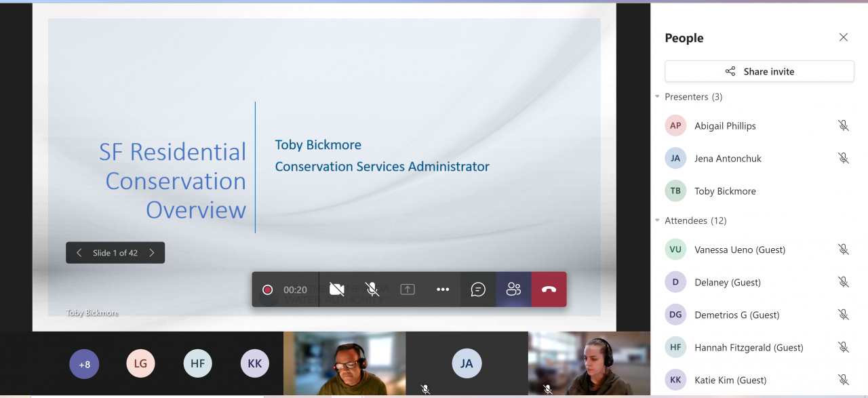Collapse the Presenters section
Viewport: 868px width, 398px height.
pos(657,97)
